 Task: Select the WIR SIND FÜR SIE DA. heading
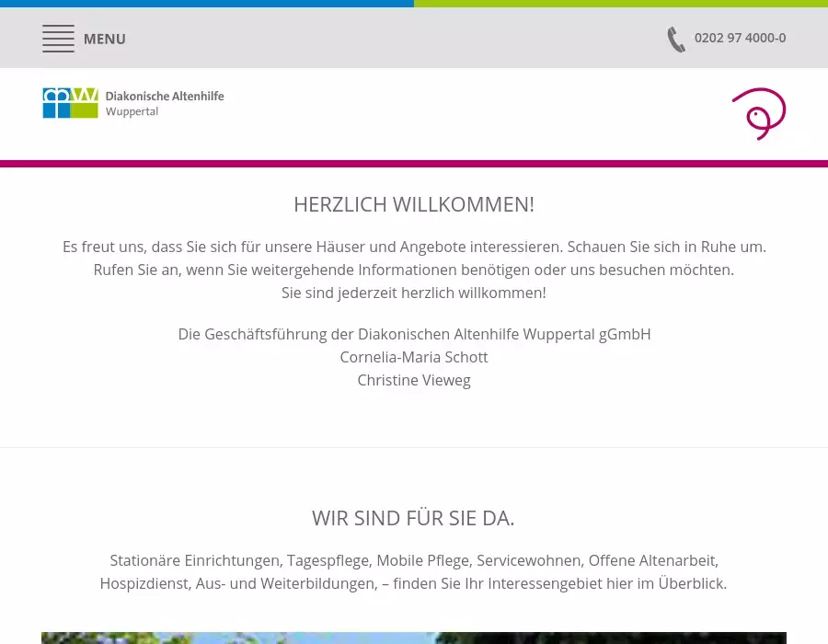413,518
